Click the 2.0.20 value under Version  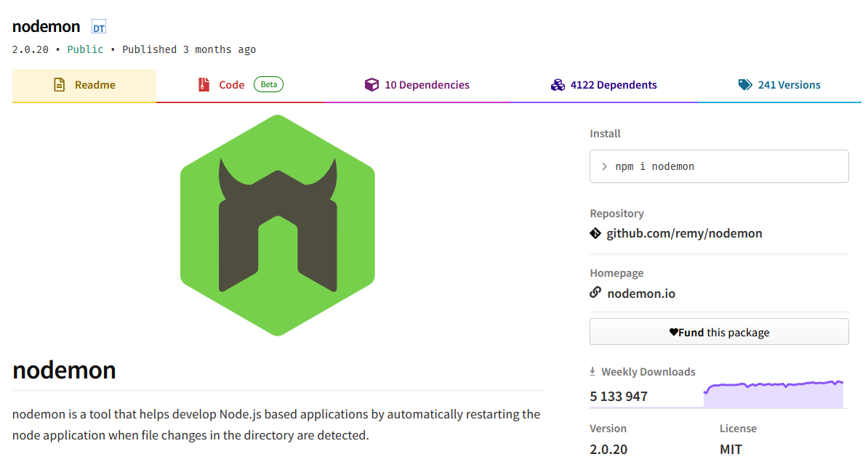tap(608, 449)
